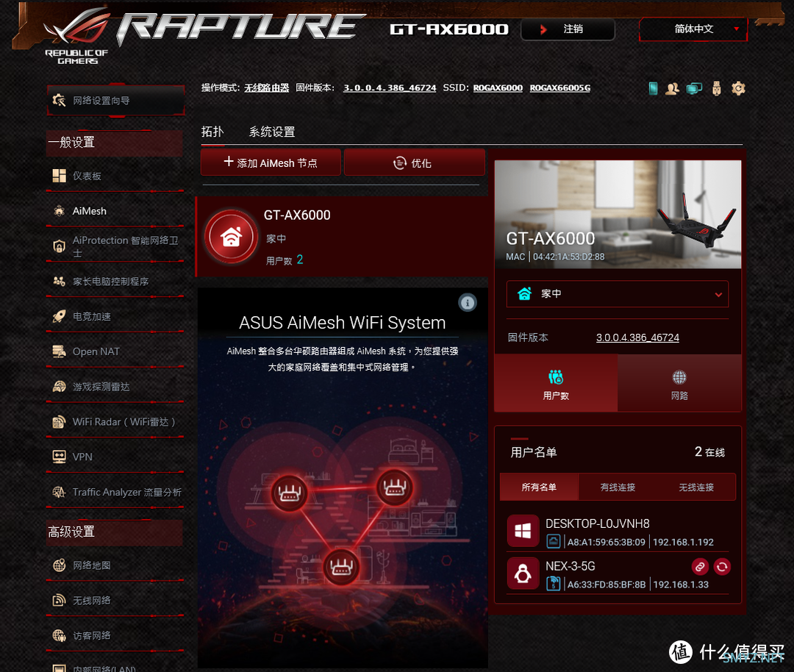
Task: Click the client name DESKTOP-L0JVNH8
Action: (x=598, y=523)
